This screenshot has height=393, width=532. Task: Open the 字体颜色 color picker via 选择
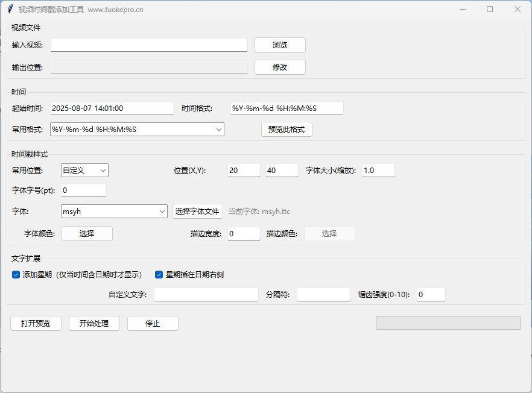coord(87,233)
